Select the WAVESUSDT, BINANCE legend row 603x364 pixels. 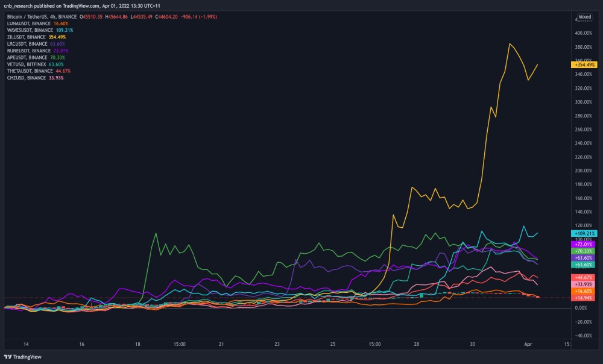[40, 30]
